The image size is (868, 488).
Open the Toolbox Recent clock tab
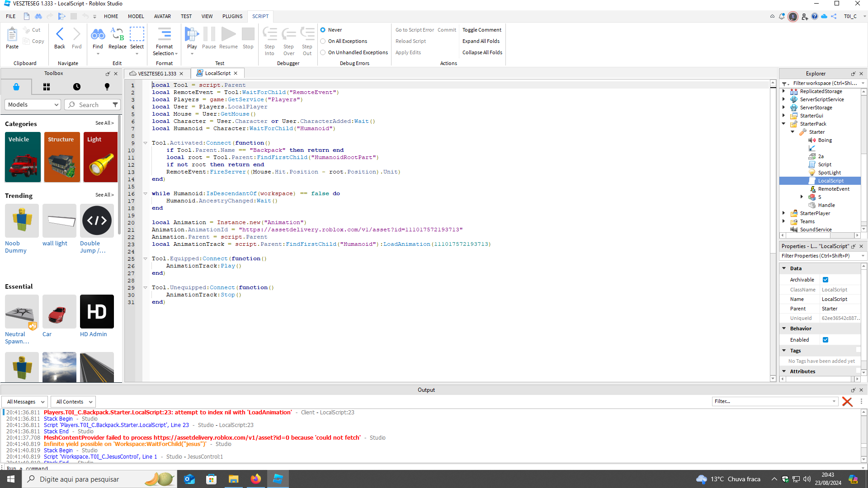point(77,87)
